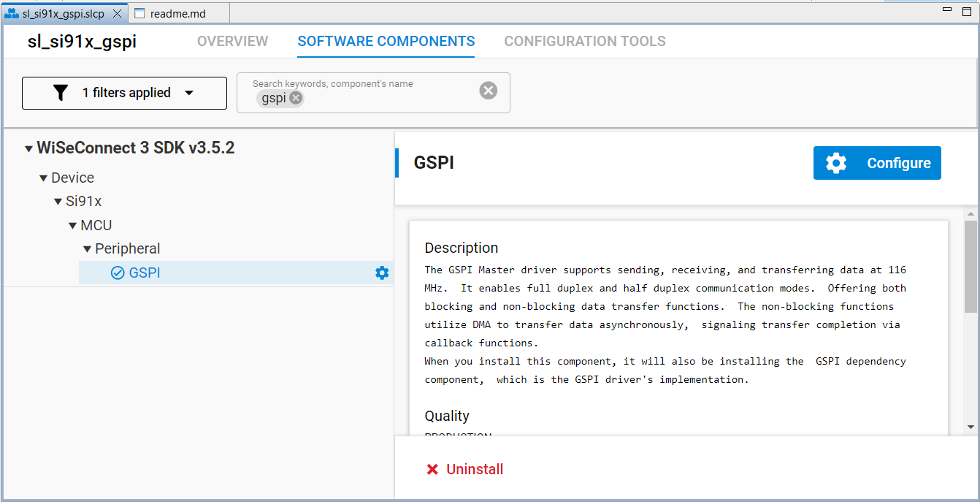Remove the gspi keyword chip
This screenshot has width=980, height=502.
[x=296, y=97]
